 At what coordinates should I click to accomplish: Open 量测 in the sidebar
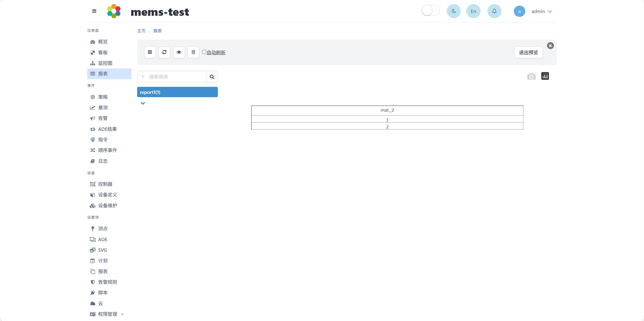coord(109,108)
